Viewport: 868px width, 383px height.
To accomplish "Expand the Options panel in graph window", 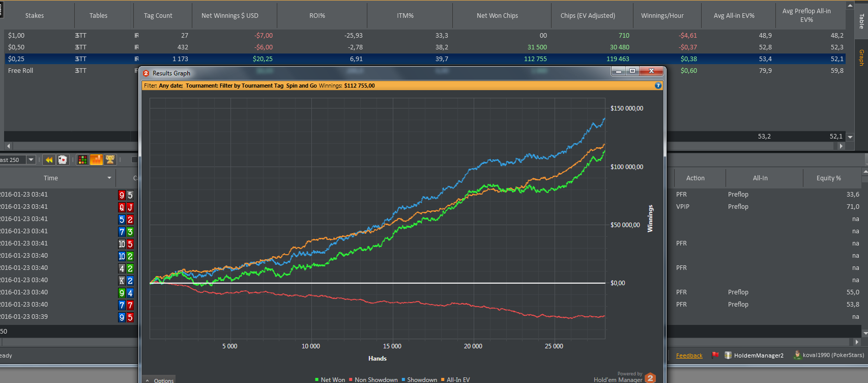I will (x=159, y=380).
